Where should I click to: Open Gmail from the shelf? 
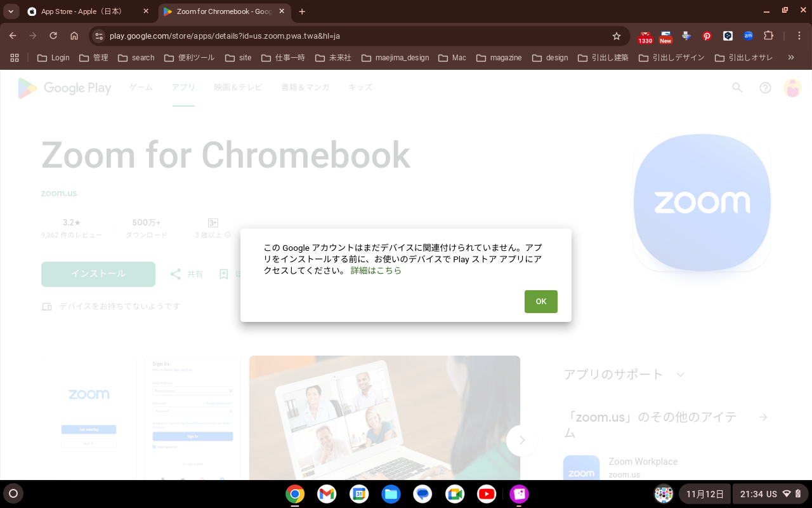click(327, 494)
